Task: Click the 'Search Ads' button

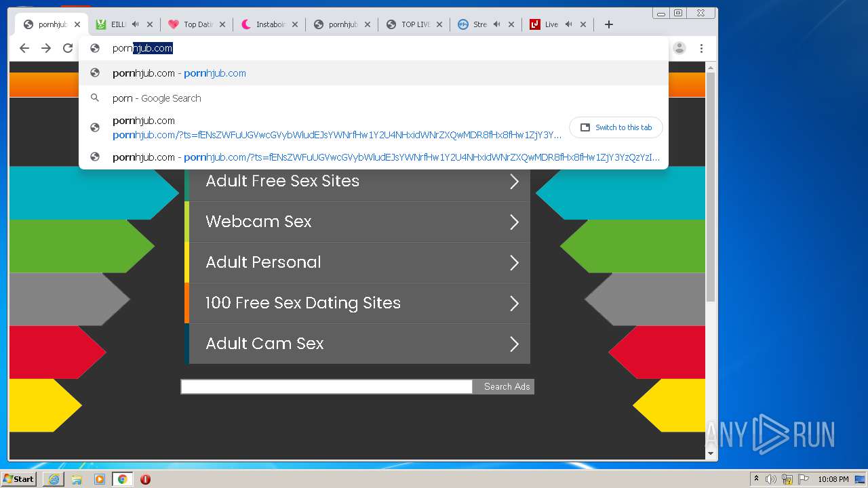Action: point(505,386)
